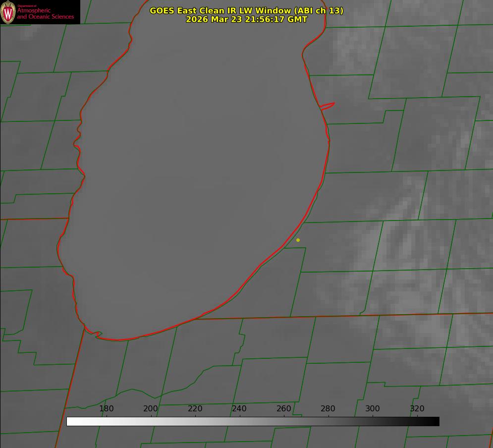493x448 pixels.
Task: Click the mid-gray center of the colorbar
Action: pyautogui.click(x=253, y=421)
